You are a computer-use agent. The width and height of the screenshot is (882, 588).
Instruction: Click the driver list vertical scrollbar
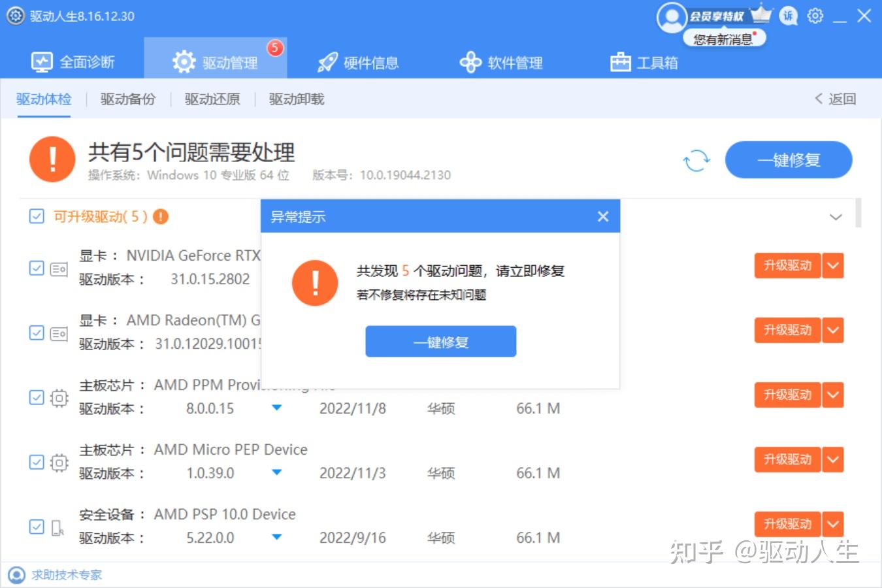pyautogui.click(x=858, y=213)
